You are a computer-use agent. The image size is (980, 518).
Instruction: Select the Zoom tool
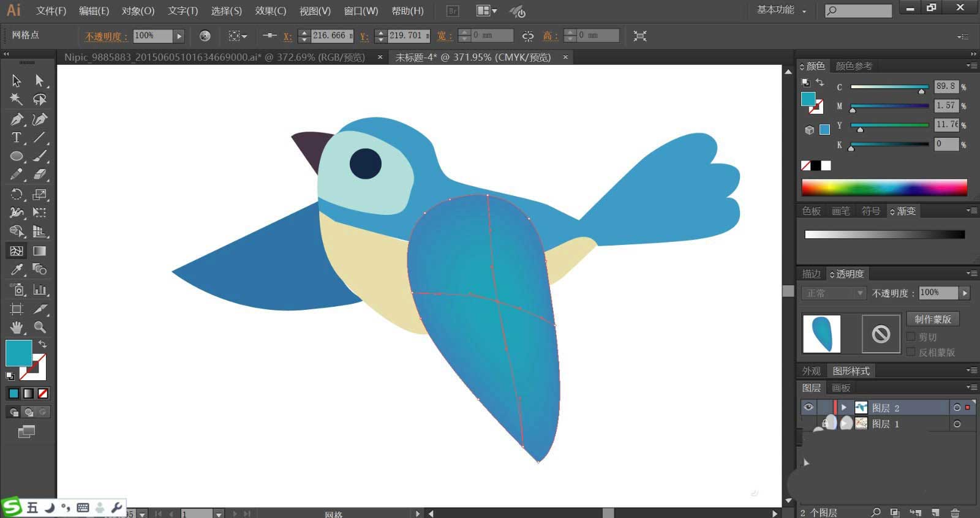pos(40,327)
